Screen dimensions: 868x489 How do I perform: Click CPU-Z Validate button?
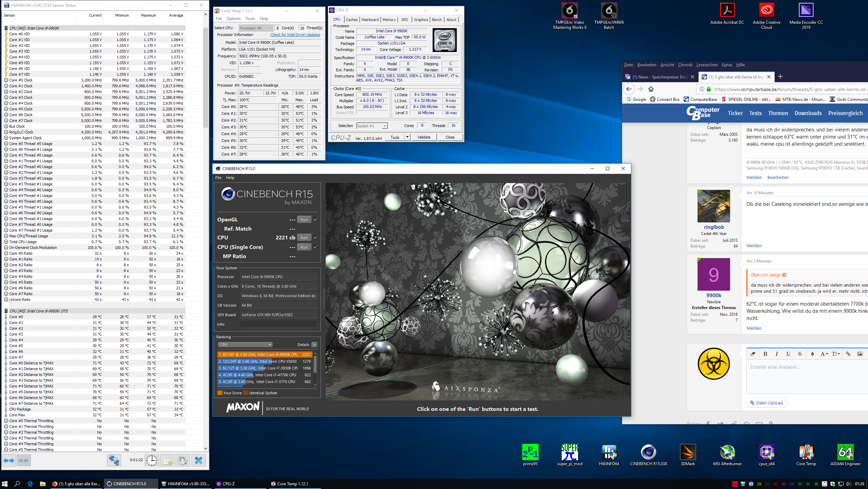[x=424, y=137]
